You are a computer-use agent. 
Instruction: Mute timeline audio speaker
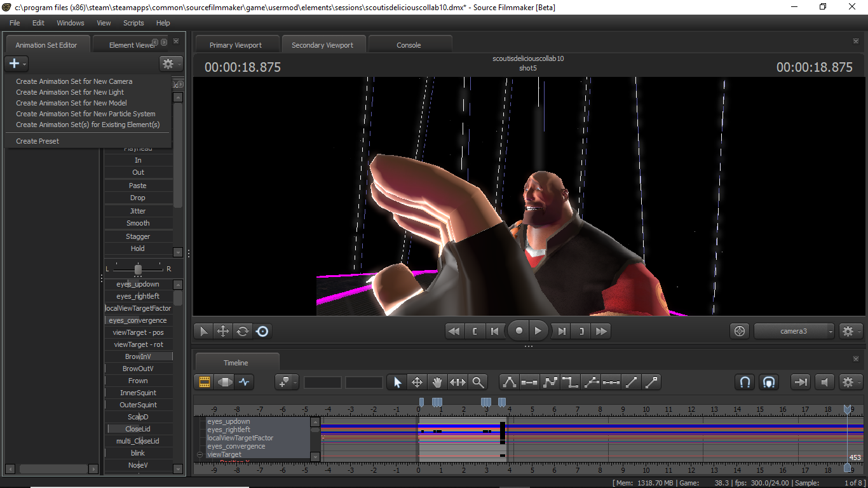(824, 382)
